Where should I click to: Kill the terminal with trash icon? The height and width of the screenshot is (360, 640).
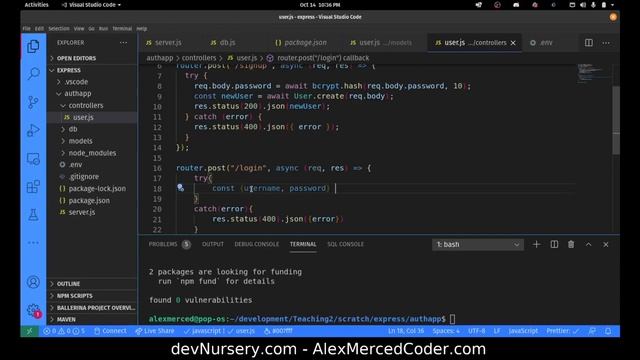(x=571, y=244)
